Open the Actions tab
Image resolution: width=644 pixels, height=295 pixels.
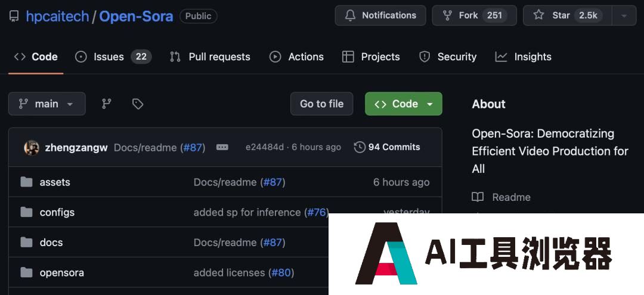tap(296, 57)
